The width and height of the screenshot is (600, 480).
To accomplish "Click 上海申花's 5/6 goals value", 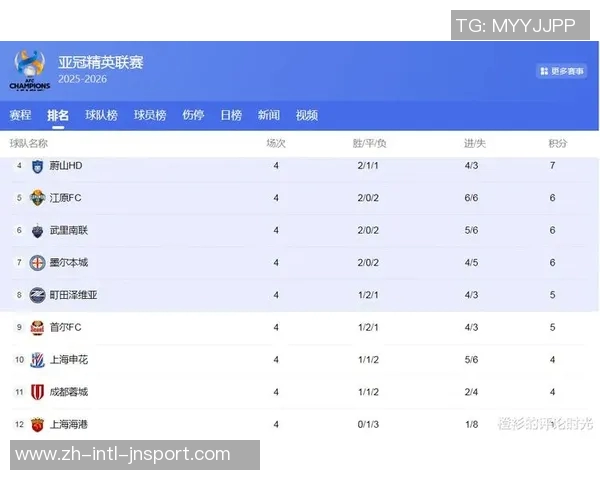I will point(471,360).
